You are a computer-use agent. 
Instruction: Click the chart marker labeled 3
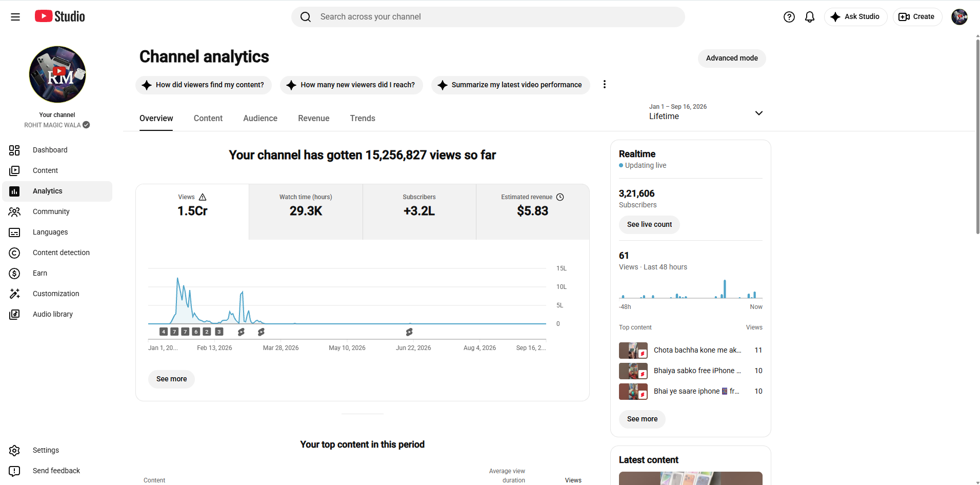tap(219, 332)
